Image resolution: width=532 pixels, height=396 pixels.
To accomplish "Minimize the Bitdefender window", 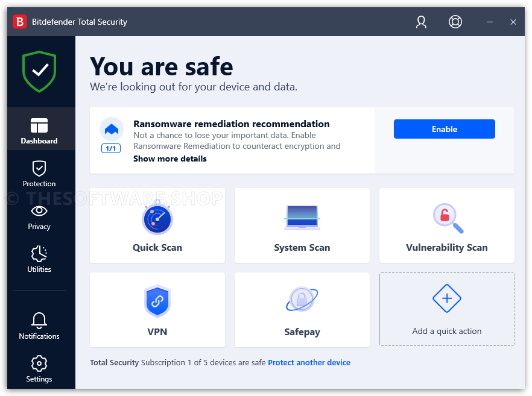I will [490, 22].
